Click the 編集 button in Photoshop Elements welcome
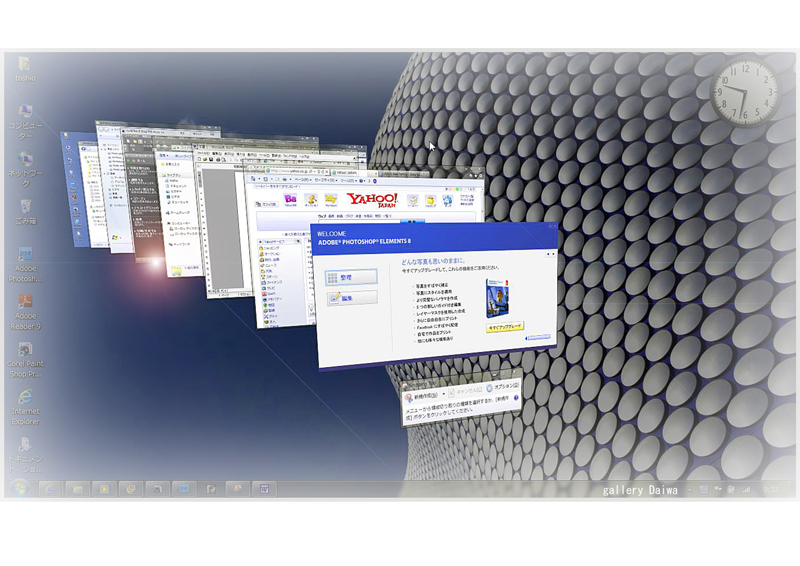Image resolution: width=800 pixels, height=566 pixels. point(352,298)
